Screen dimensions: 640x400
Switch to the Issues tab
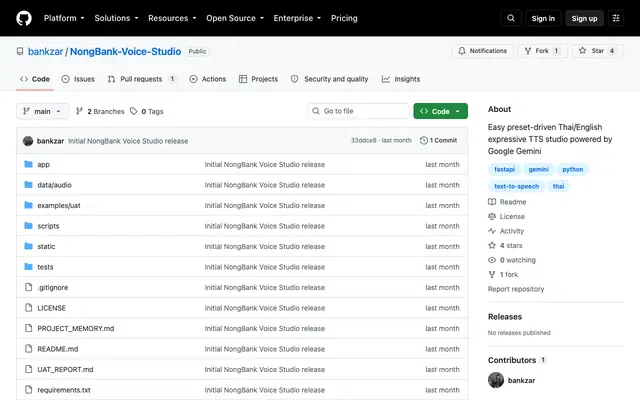click(78, 79)
